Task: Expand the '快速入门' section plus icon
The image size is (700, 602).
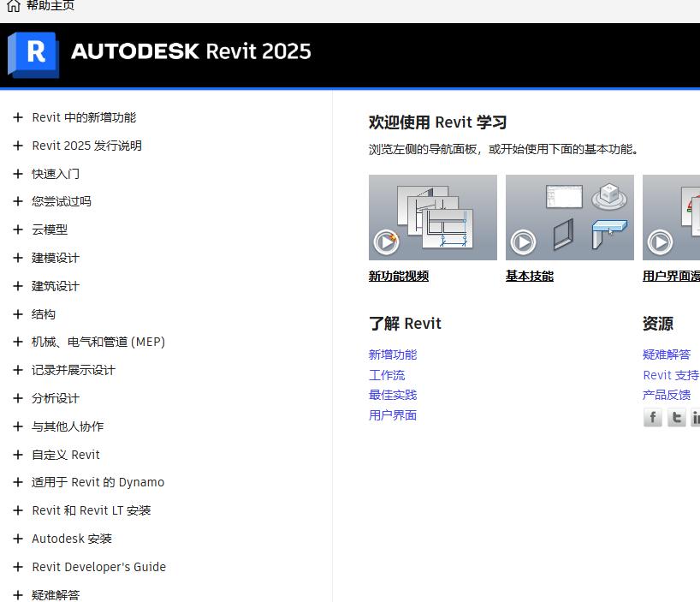Action: tap(17, 174)
